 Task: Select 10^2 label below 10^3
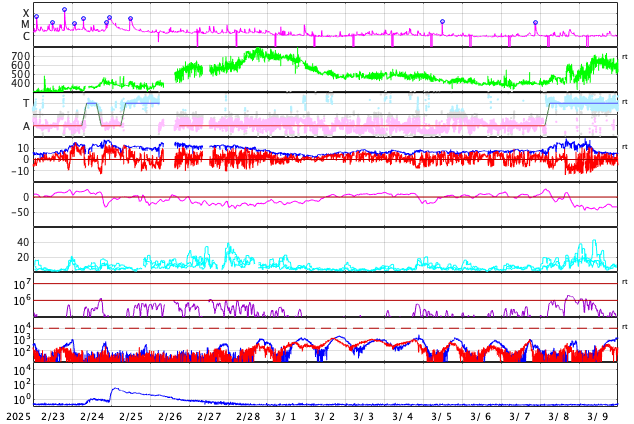21,352
